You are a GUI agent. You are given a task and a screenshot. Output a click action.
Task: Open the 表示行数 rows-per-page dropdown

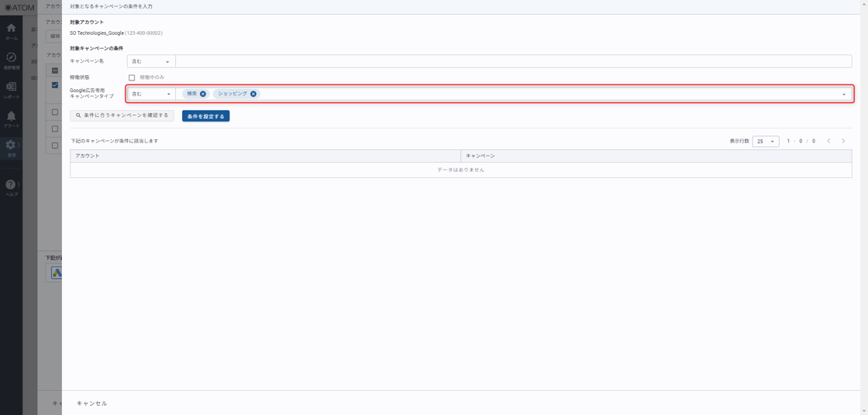(x=765, y=142)
